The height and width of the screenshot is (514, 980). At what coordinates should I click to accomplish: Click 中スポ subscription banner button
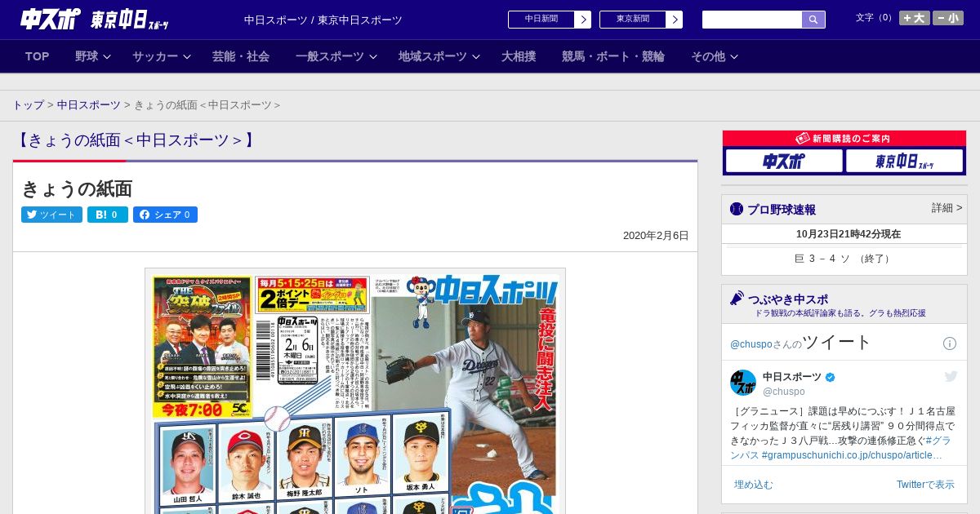pyautogui.click(x=784, y=161)
